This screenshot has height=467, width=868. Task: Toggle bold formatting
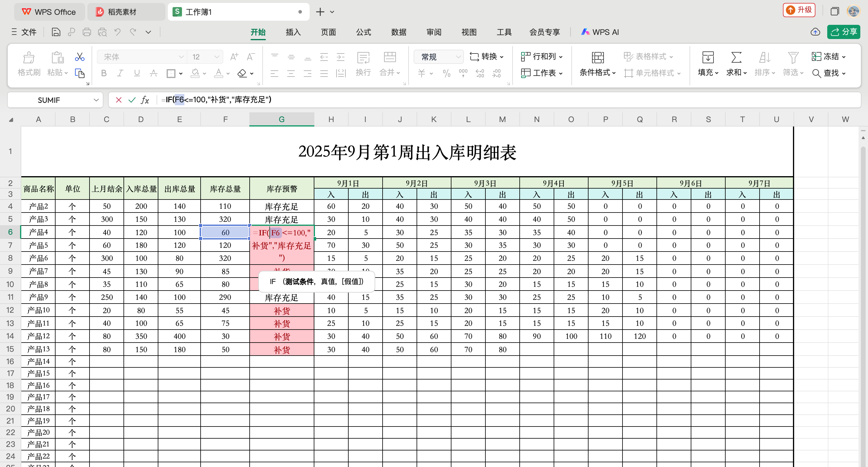[x=103, y=73]
